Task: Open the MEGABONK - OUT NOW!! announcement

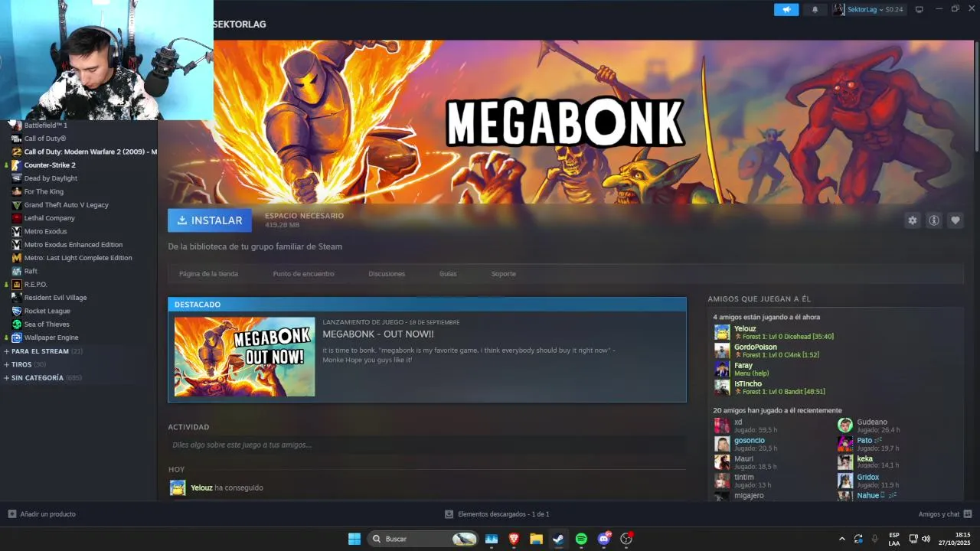Action: (x=378, y=334)
